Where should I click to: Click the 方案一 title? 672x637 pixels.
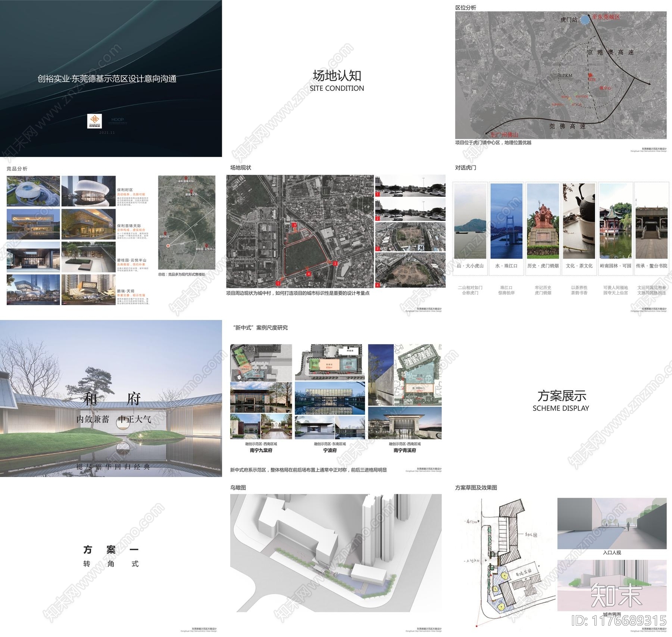click(111, 550)
